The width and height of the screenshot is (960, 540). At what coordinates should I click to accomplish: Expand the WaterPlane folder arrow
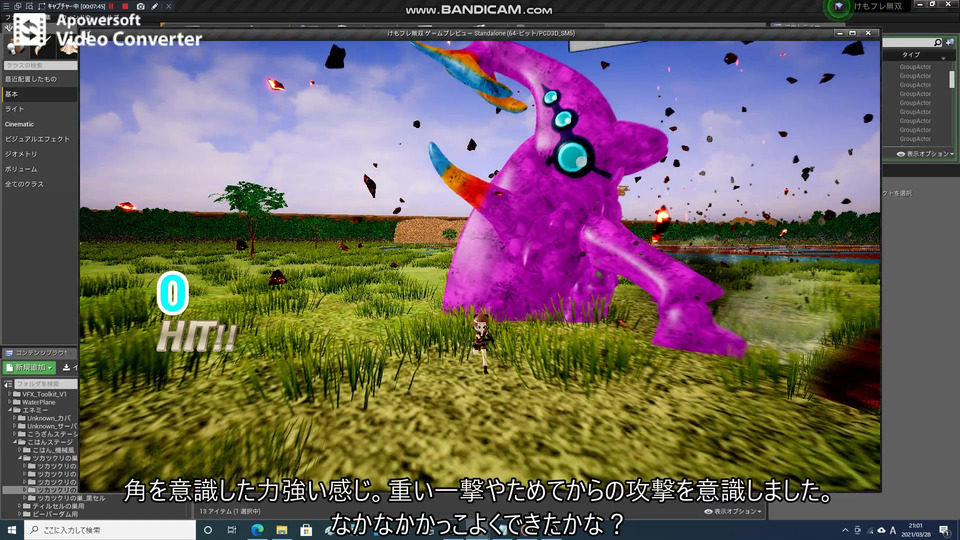tap(10, 402)
